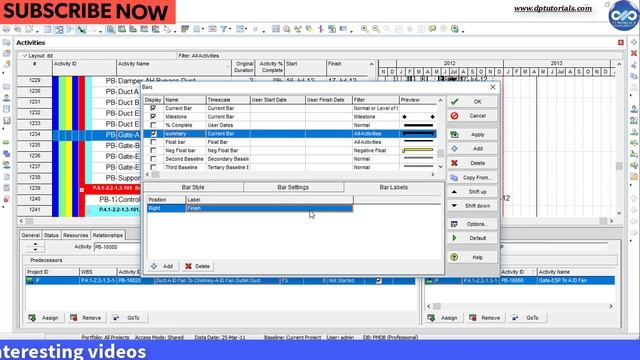Check Display for % Complete bar
The width and height of the screenshot is (640, 360).
[153, 125]
